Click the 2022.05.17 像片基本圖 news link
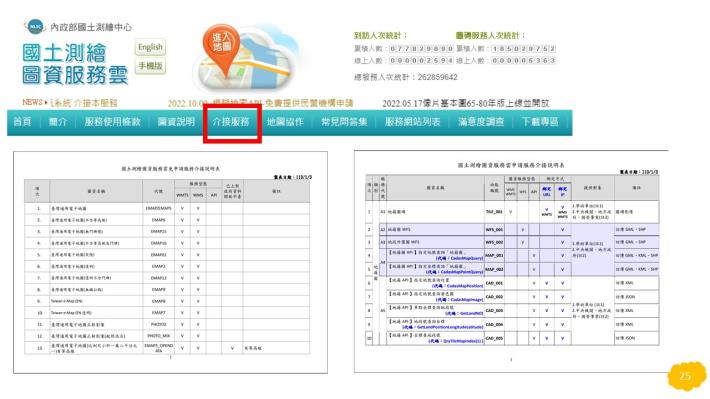The height and width of the screenshot is (399, 710). point(465,103)
